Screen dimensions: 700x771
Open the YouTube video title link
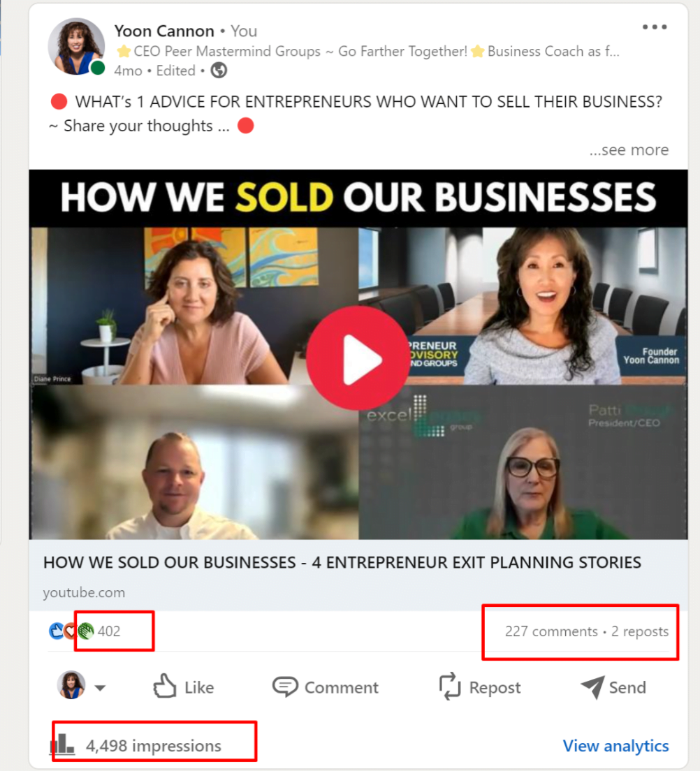pyautogui.click(x=342, y=562)
